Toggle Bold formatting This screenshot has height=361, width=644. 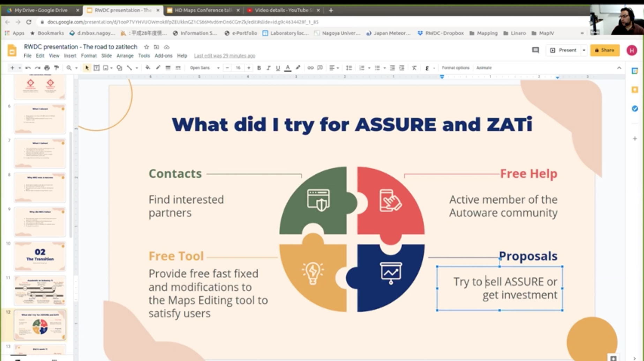[x=259, y=68]
